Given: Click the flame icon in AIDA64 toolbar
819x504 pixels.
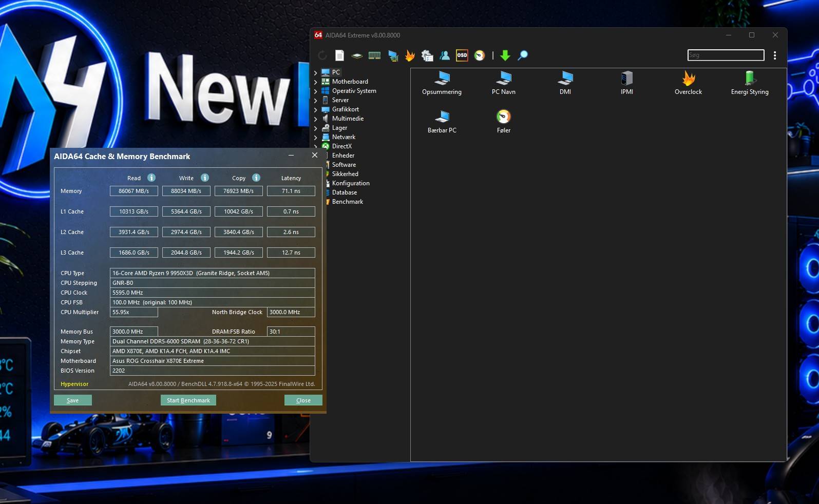Looking at the screenshot, I should tap(410, 55).
